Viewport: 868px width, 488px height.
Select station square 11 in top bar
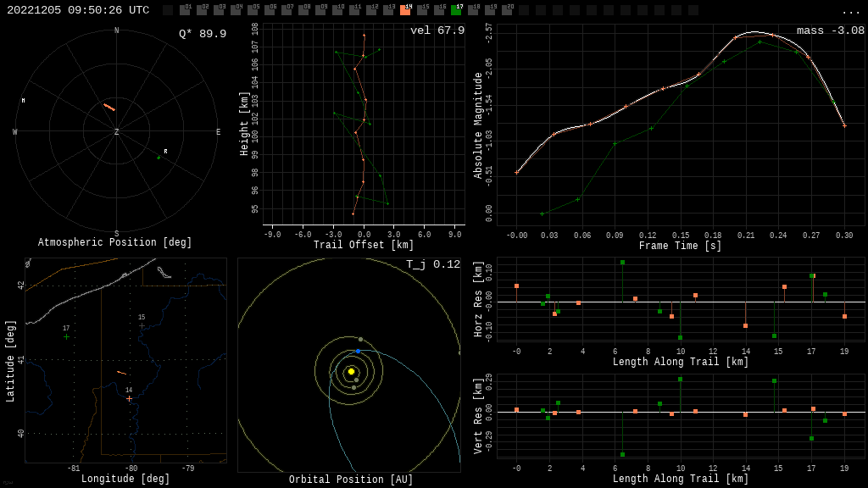pyautogui.click(x=354, y=10)
